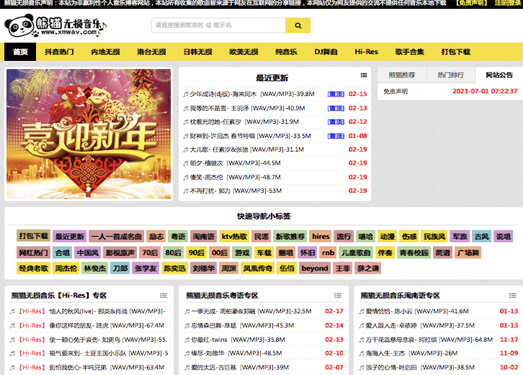Click the 新歌推荐 tag
523x375 pixels.
pos(290,237)
